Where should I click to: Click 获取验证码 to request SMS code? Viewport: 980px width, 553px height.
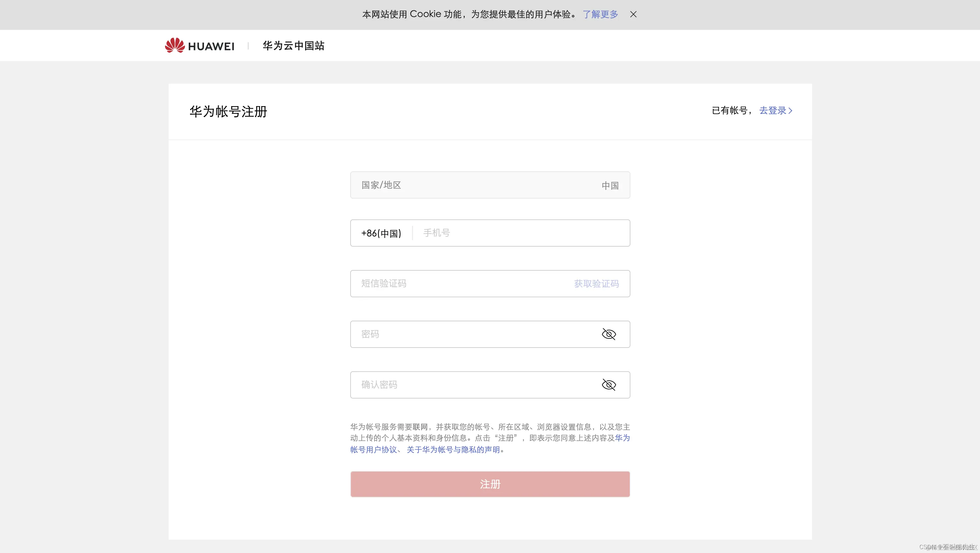[596, 284]
